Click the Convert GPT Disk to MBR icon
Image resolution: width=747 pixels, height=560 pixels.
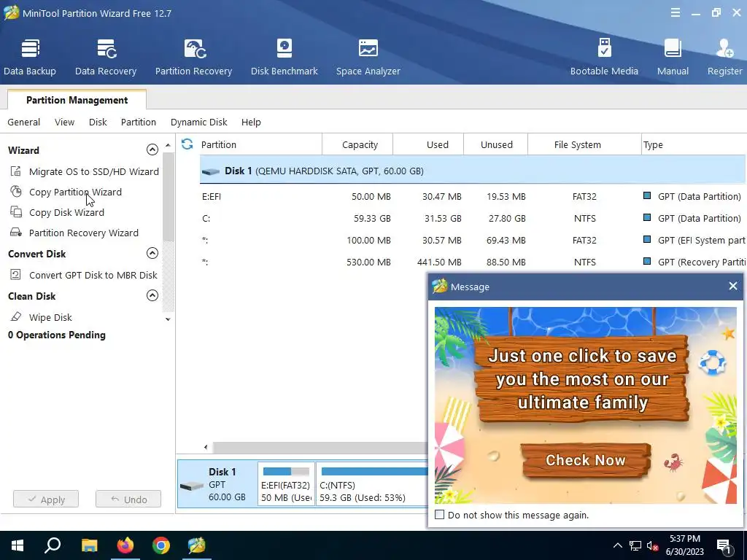(x=16, y=274)
